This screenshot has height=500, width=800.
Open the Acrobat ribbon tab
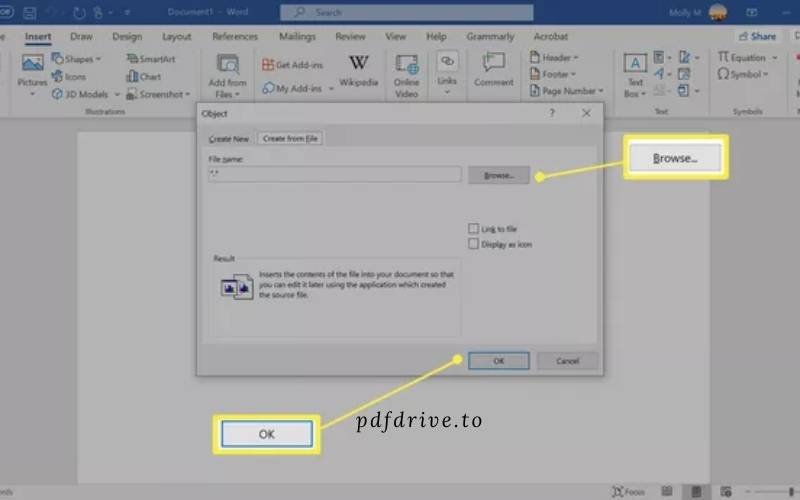551,36
